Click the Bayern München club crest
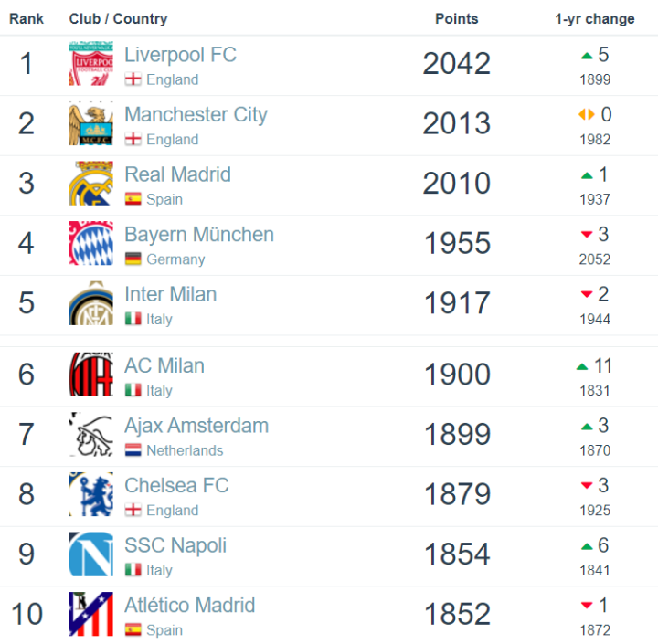 90,244
